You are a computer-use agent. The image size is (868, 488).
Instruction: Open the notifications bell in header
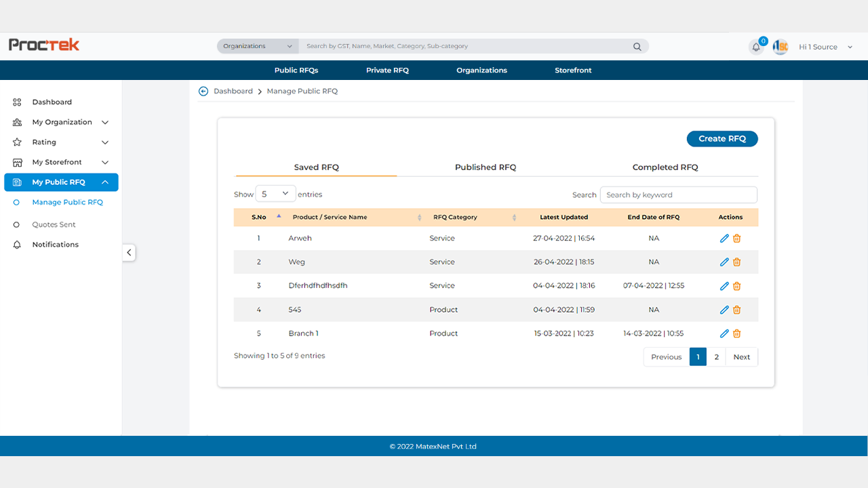tap(756, 47)
